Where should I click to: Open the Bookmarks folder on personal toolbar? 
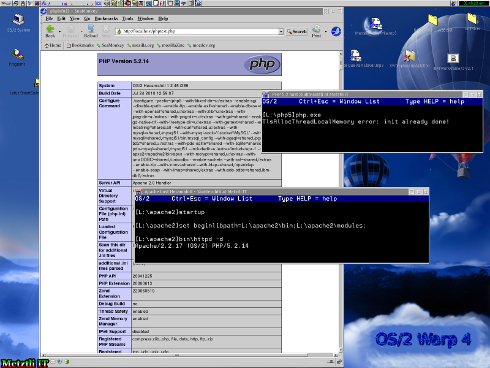pyautogui.click(x=80, y=45)
